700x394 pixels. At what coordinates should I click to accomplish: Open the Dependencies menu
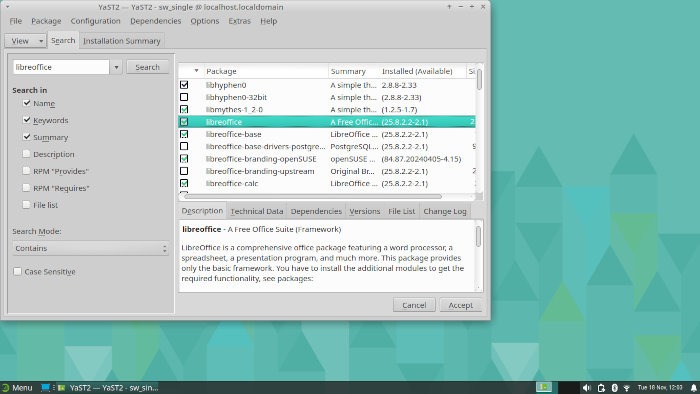click(x=156, y=21)
